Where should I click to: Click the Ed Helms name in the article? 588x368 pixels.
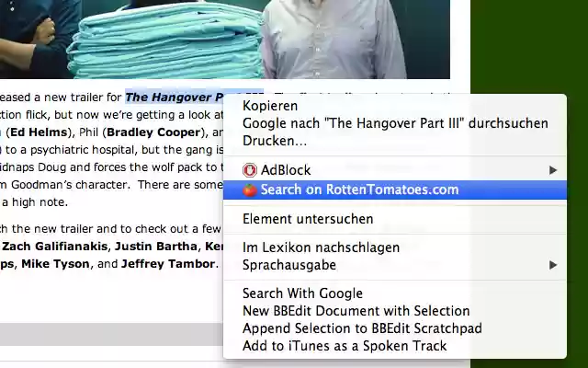click(39, 132)
